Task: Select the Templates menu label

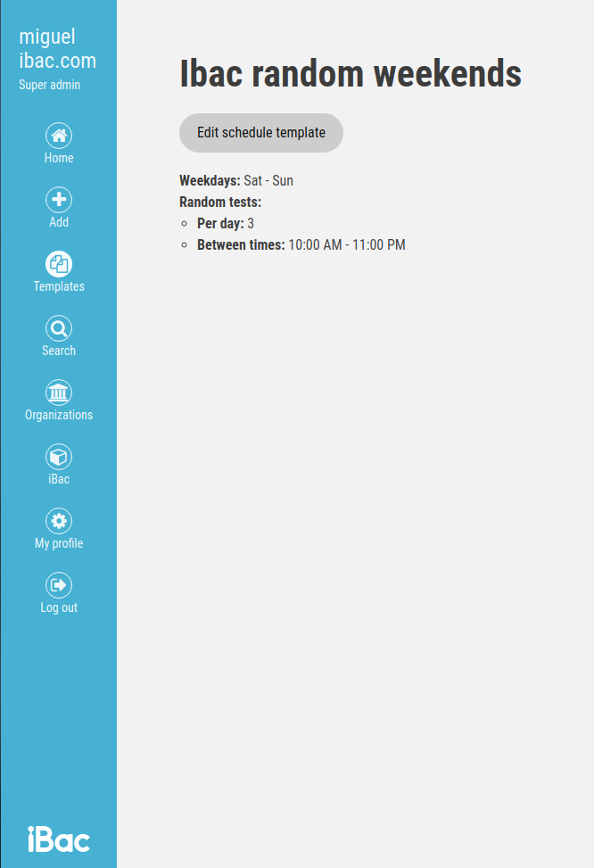Action: [x=59, y=286]
